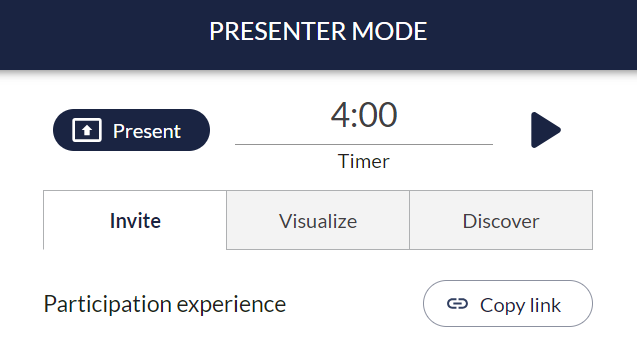Viewport: 637px width, 361px height.
Task: Open the Invite tab
Action: coord(135,220)
